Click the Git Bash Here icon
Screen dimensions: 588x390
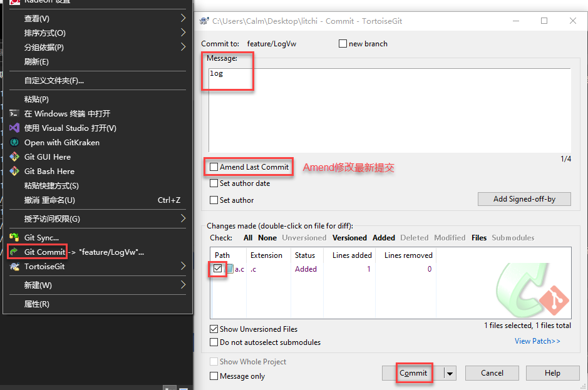tap(14, 171)
